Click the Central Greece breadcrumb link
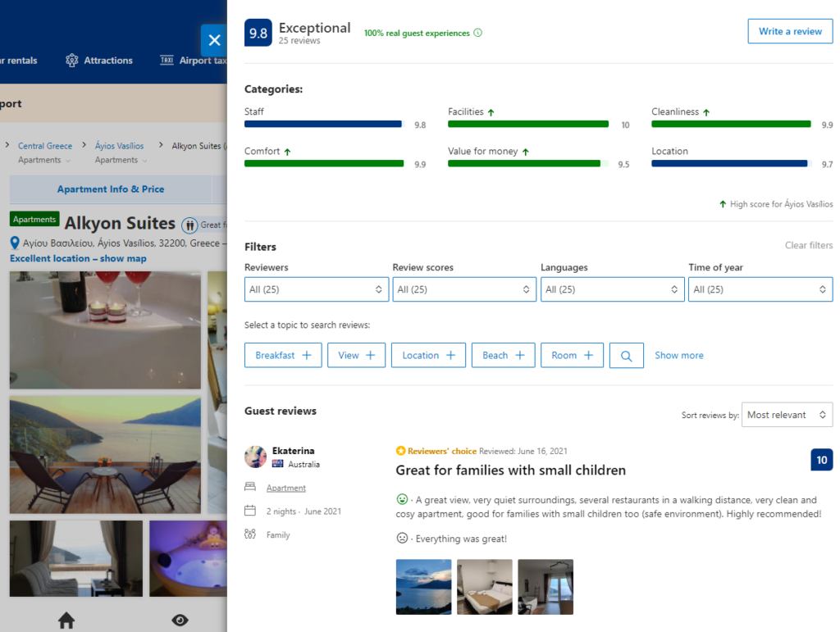Viewport: 840px width, 632px height. (x=45, y=146)
